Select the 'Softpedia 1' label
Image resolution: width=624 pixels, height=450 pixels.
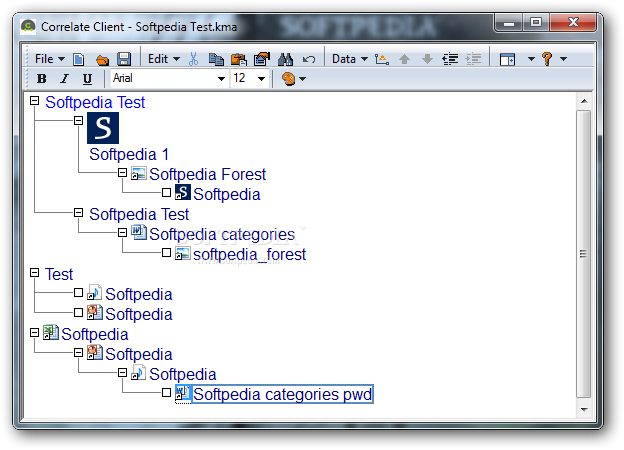click(x=129, y=154)
